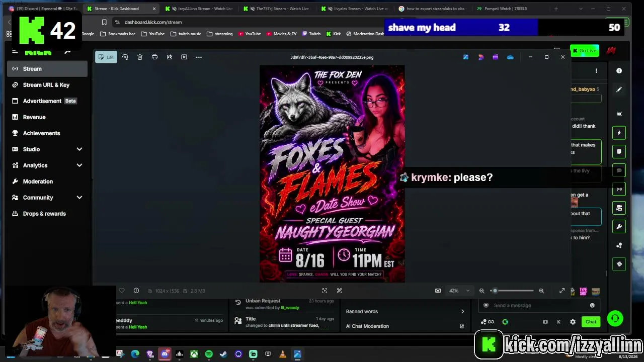Viewport: 644px width, 362px height.
Task: Open Achievements in the sidebar
Action: 47,133
